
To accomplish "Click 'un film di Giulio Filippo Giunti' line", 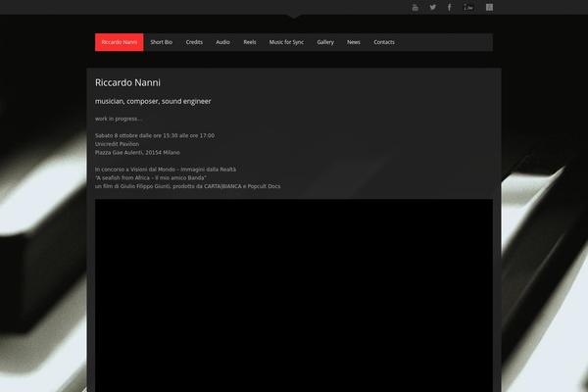I will click(187, 186).
